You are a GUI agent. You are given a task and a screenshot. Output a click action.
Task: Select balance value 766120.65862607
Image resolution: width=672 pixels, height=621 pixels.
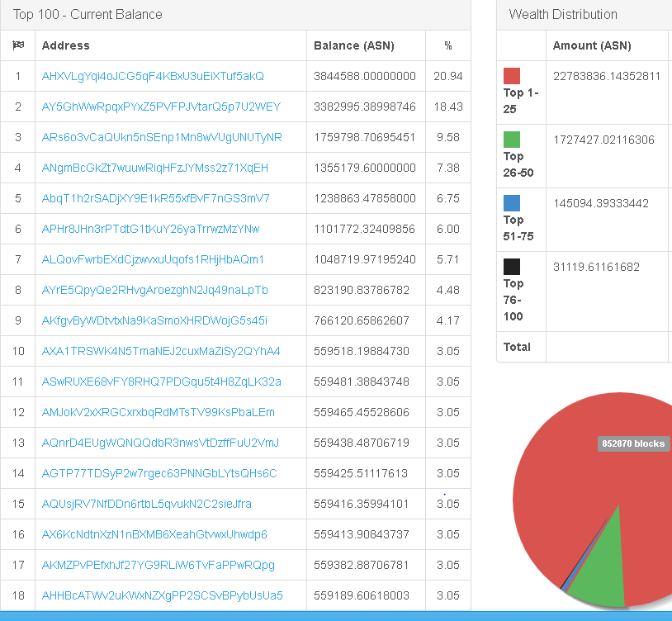click(362, 320)
